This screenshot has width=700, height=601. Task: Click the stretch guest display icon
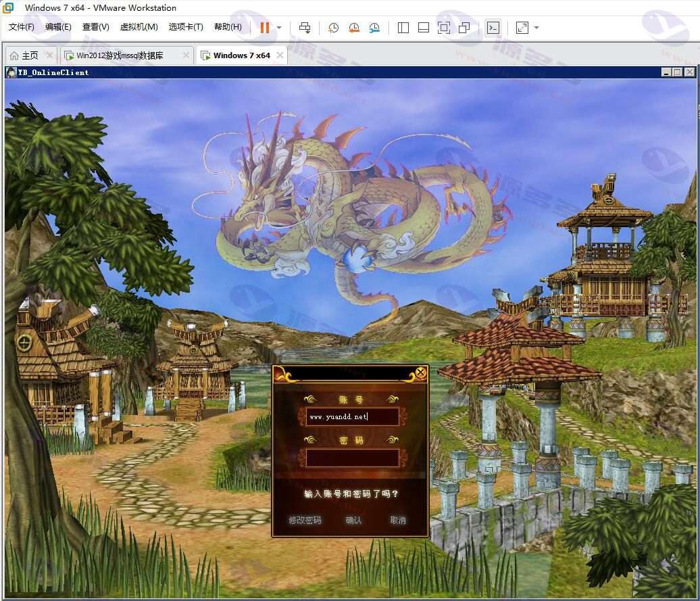522,28
